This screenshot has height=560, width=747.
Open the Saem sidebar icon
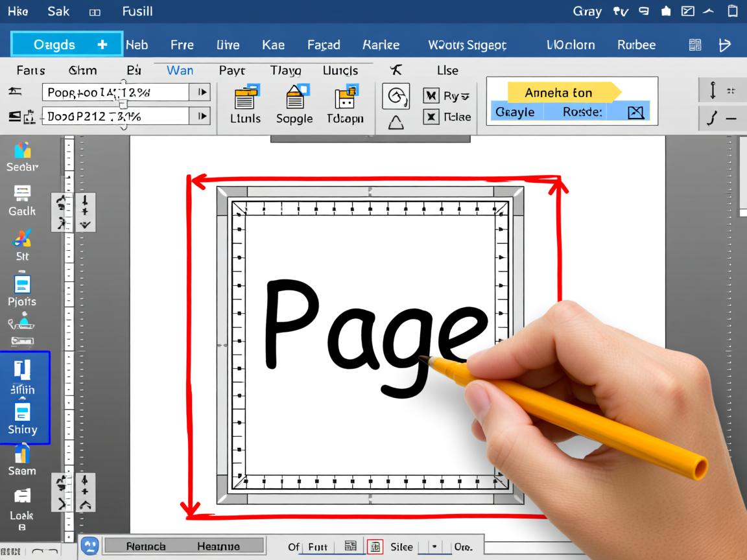22,454
